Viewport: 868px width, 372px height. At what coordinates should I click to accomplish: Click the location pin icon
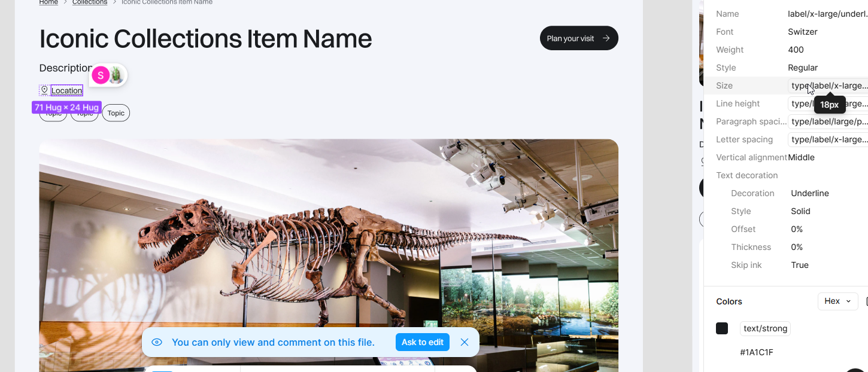coord(44,90)
